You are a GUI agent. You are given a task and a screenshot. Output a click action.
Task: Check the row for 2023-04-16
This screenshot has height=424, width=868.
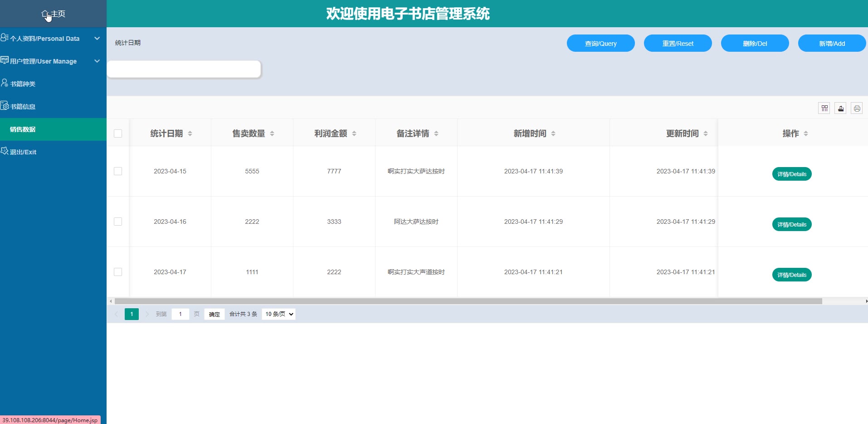pos(118,222)
